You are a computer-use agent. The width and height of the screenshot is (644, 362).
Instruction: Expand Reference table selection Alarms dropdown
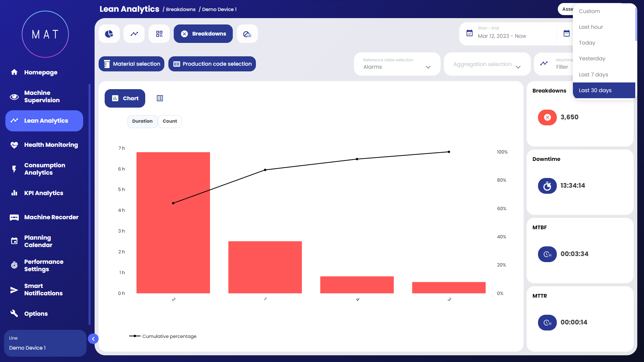(x=397, y=64)
